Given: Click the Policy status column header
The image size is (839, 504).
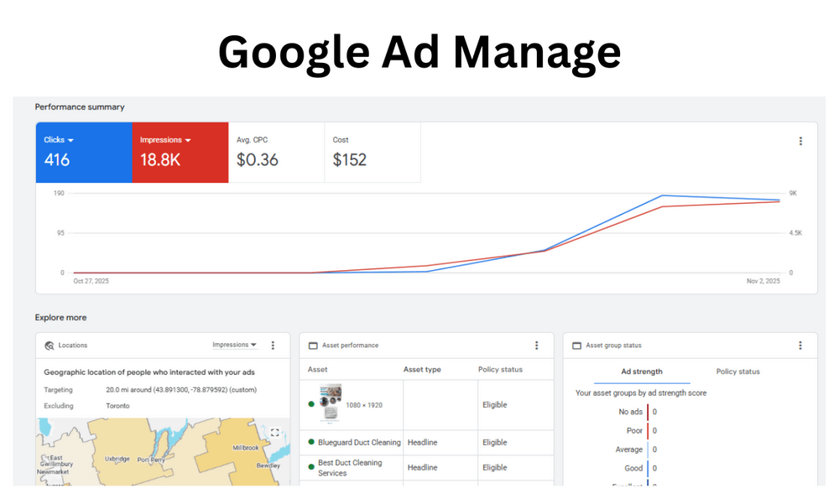Looking at the screenshot, I should click(500, 370).
